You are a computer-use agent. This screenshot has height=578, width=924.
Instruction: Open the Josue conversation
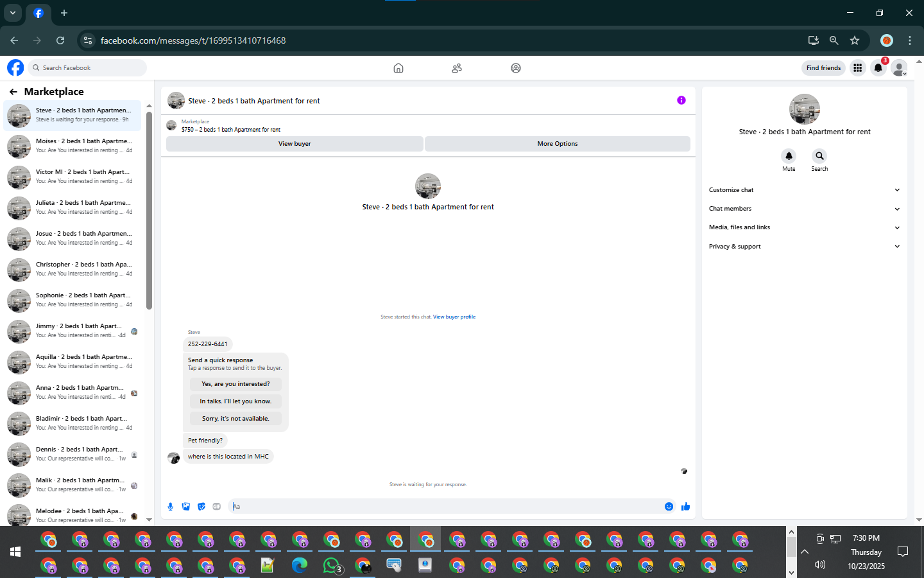click(x=72, y=238)
